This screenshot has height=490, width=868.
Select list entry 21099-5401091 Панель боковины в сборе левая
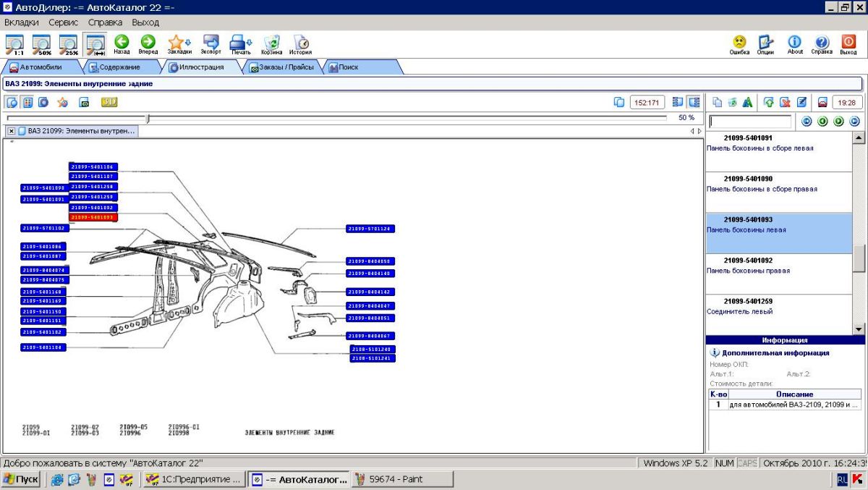pos(779,151)
